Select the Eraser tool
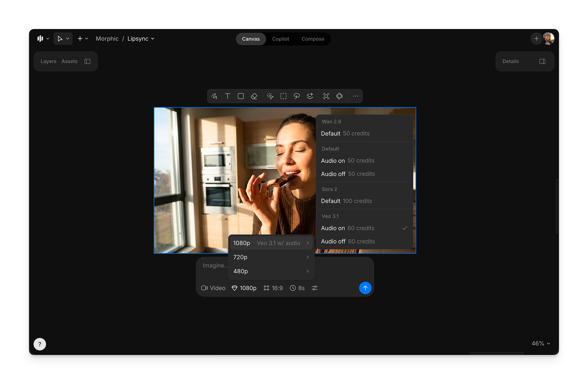 (x=254, y=96)
